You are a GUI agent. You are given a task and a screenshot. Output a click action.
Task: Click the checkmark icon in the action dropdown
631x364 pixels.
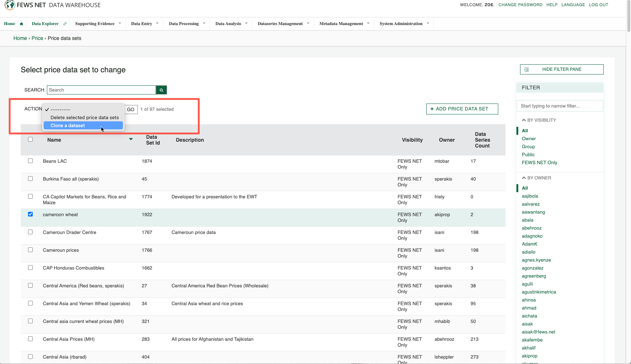coord(46,109)
